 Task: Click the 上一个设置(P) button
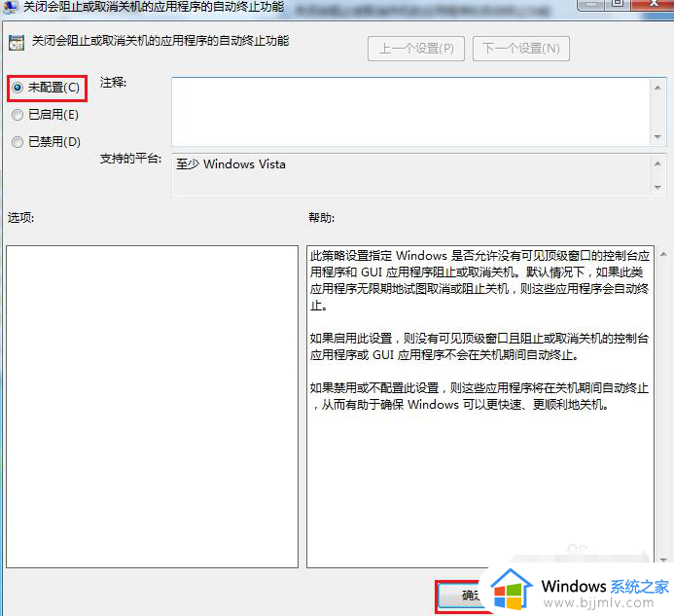(x=416, y=49)
